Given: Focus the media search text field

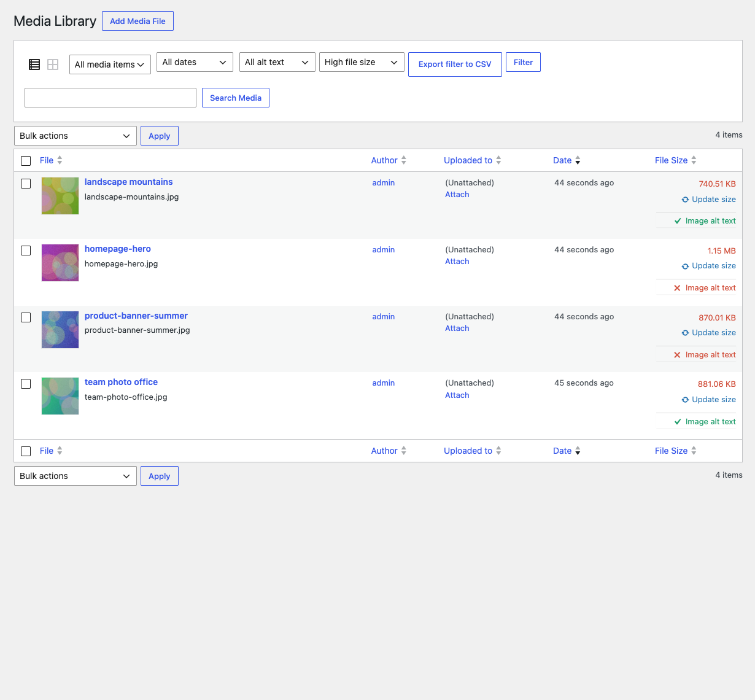Looking at the screenshot, I should click(x=110, y=98).
